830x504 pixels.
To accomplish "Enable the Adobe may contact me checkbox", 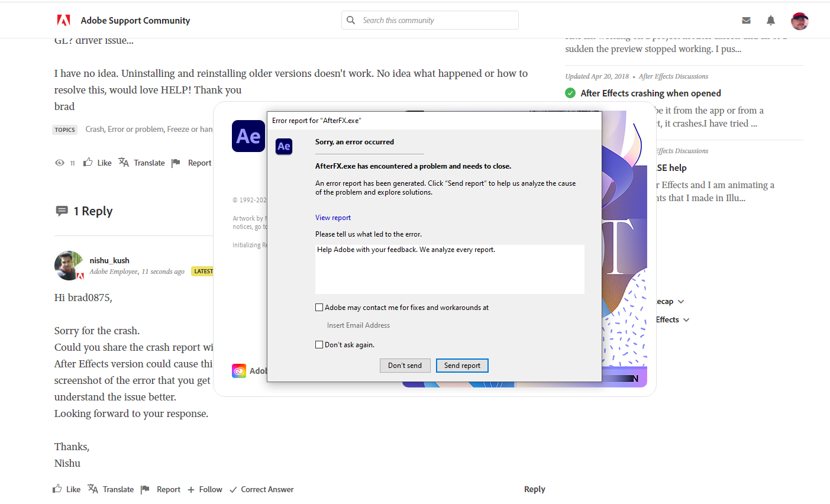I will pyautogui.click(x=319, y=307).
